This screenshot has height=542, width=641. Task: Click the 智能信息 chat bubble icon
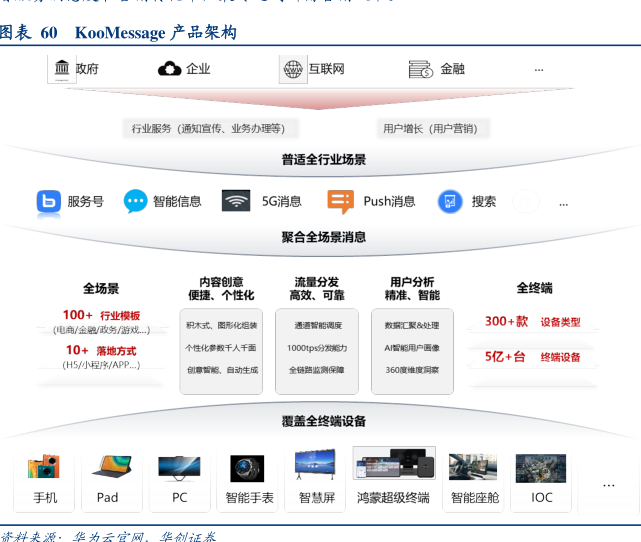(x=135, y=201)
